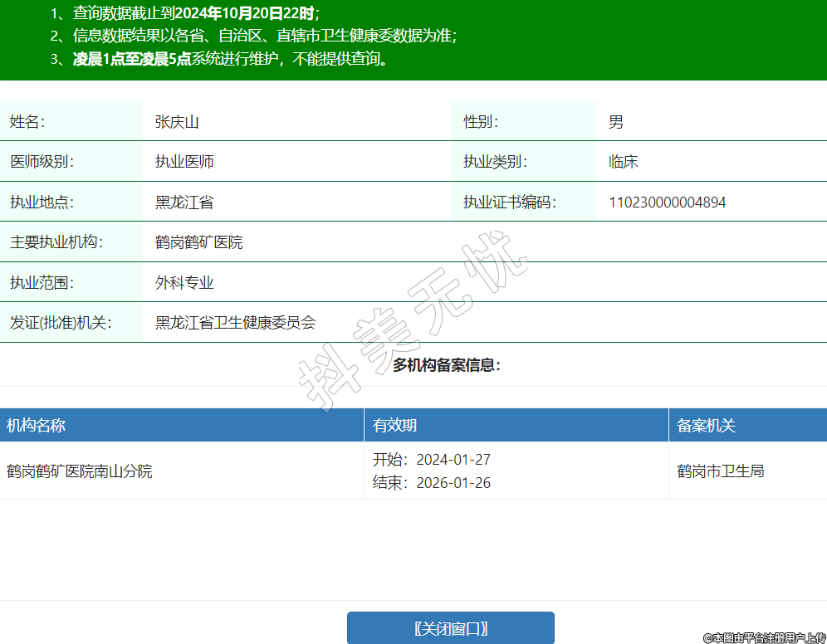This screenshot has width=827, height=644.
Task: Click the main institution value 鹤岗鹤矿医院
Action: pyautogui.click(x=199, y=242)
